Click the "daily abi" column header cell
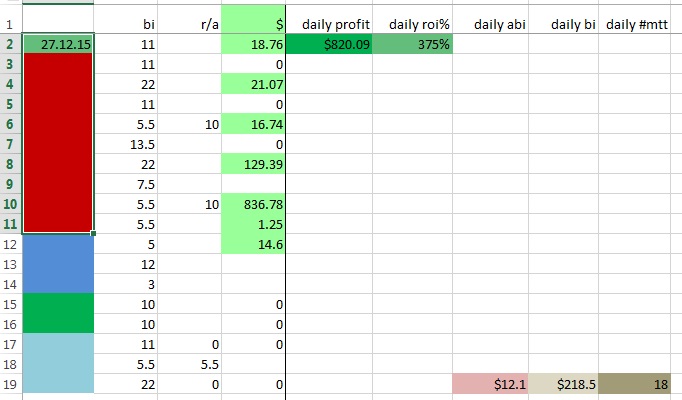682x400 pixels. point(491,23)
